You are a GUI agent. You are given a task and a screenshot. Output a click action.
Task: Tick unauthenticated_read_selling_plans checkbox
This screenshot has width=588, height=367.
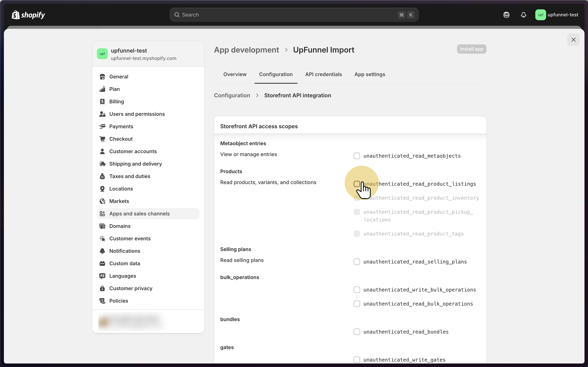coord(356,262)
